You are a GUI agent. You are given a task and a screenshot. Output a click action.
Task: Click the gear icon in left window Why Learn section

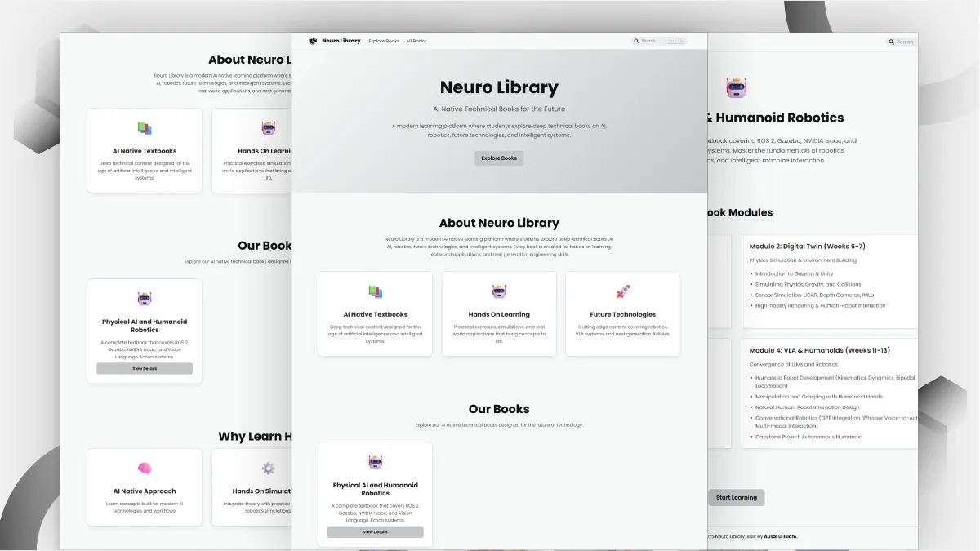(268, 469)
